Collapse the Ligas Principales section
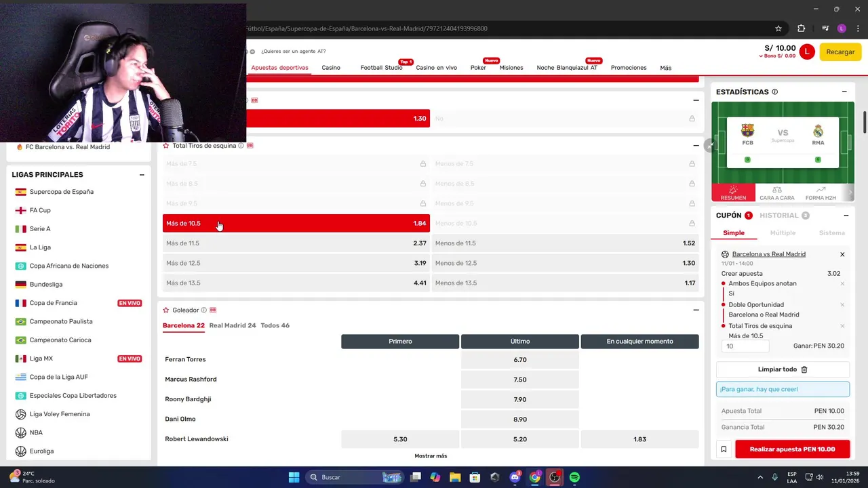 (142, 175)
